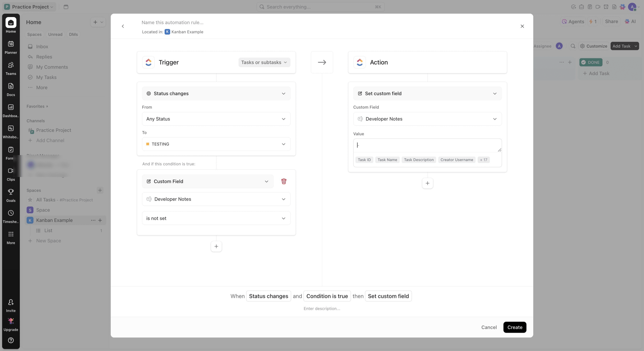This screenshot has width=644, height=351.
Task: Open the action Developer Notes field dropdown
Action: pos(427,119)
